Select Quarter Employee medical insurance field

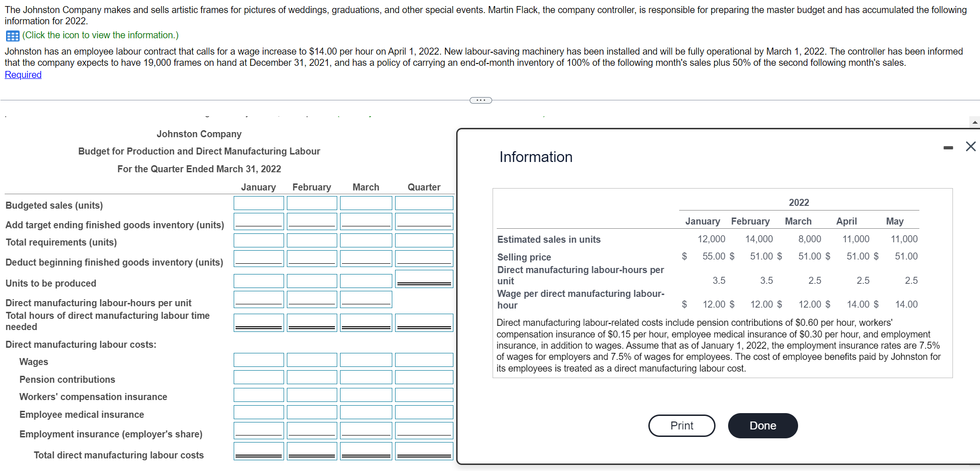[x=424, y=412]
